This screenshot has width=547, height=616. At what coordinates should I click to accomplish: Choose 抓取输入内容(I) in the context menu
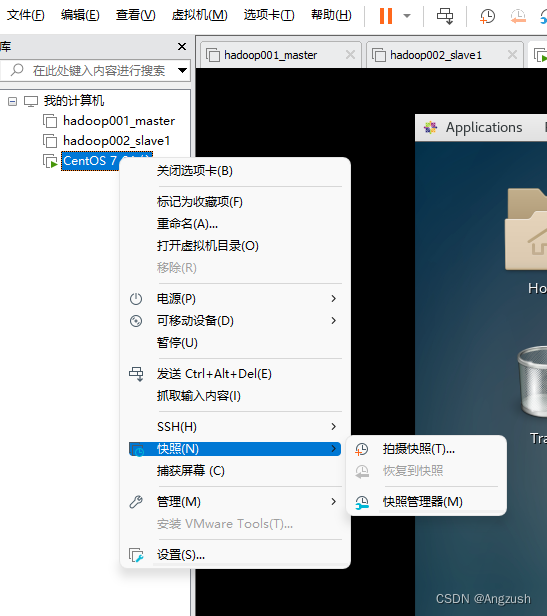click(x=235, y=396)
